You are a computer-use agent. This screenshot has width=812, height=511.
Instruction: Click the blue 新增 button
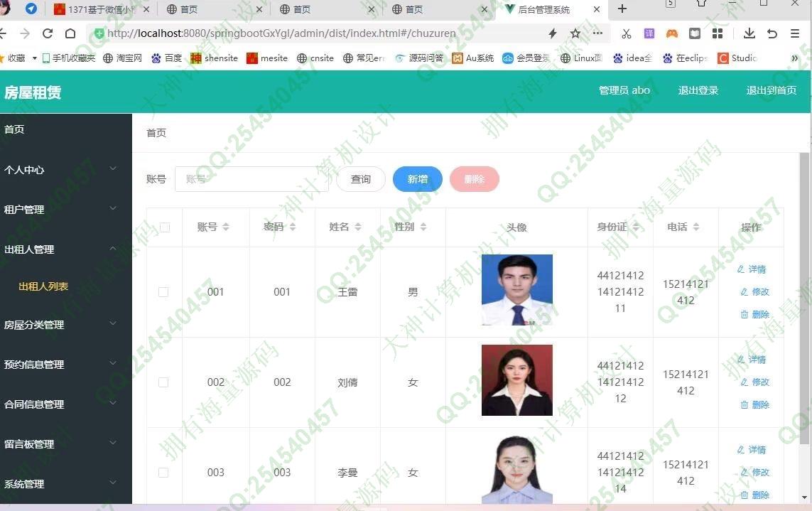[x=418, y=179]
